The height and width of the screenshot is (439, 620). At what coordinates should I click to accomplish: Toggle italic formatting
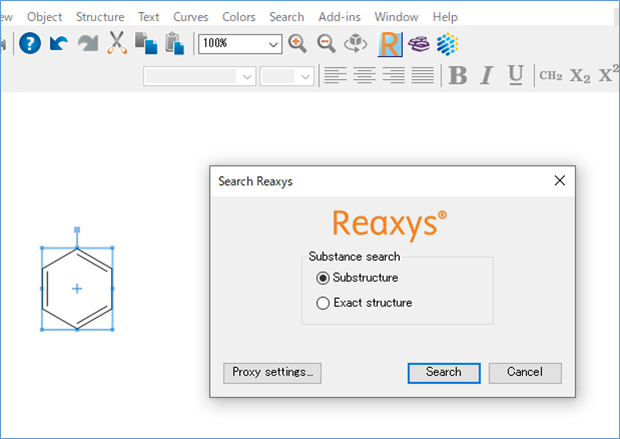click(487, 75)
